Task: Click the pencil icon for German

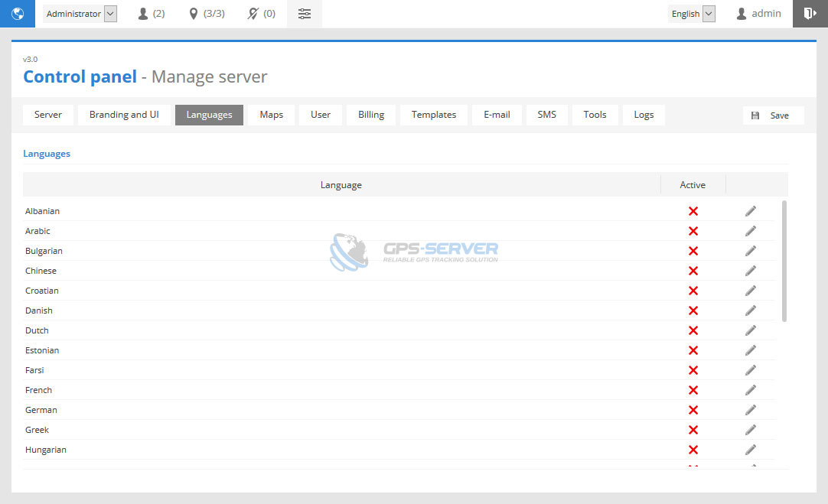Action: coord(751,410)
